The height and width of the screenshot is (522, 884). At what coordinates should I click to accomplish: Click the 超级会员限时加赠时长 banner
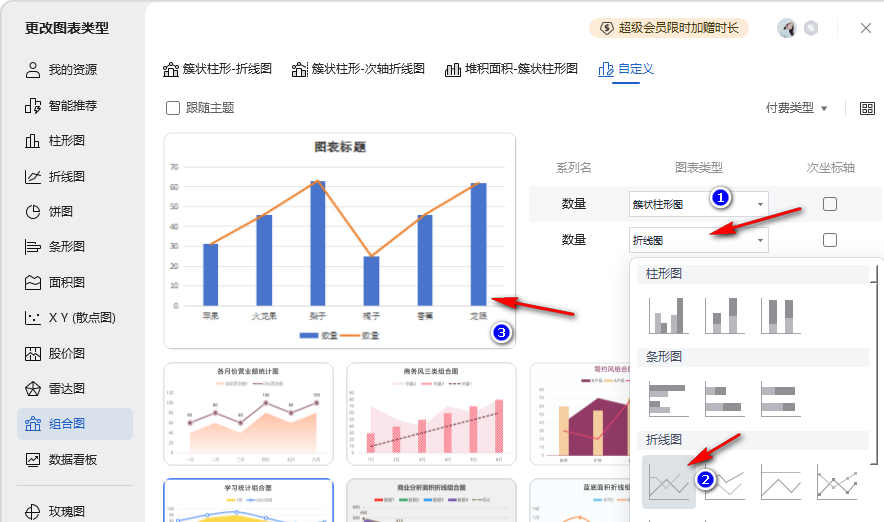pyautogui.click(x=669, y=28)
